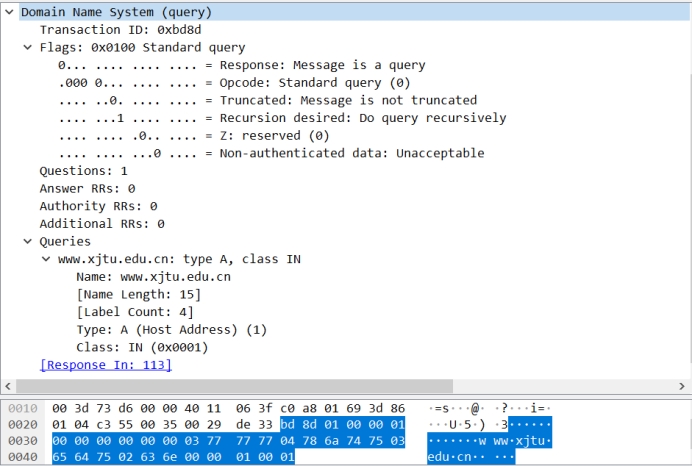Image resolution: width=692 pixels, height=466 pixels.
Task: Click the Additional RRs: 0 field
Action: click(x=101, y=224)
